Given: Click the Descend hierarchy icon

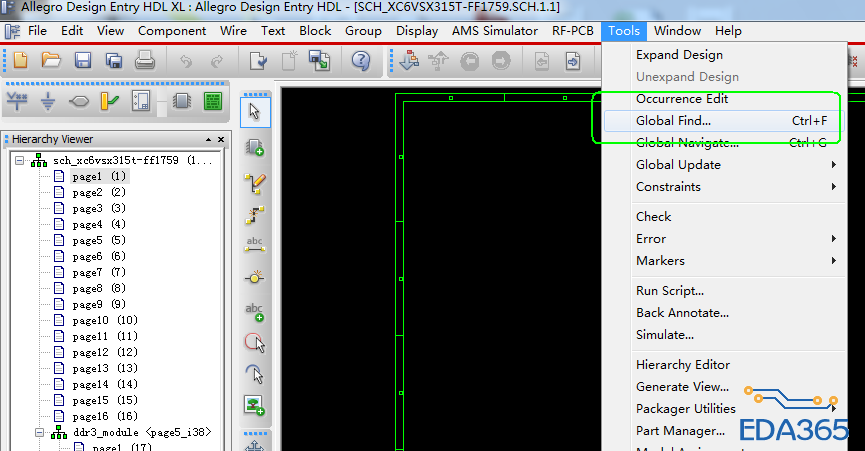Looking at the screenshot, I should click(409, 60).
